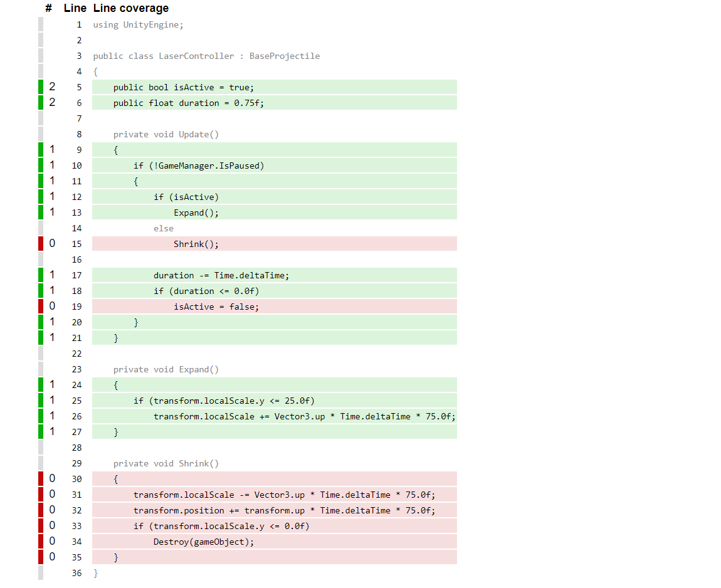Select line number 36
The image size is (721, 588).
[x=76, y=573]
